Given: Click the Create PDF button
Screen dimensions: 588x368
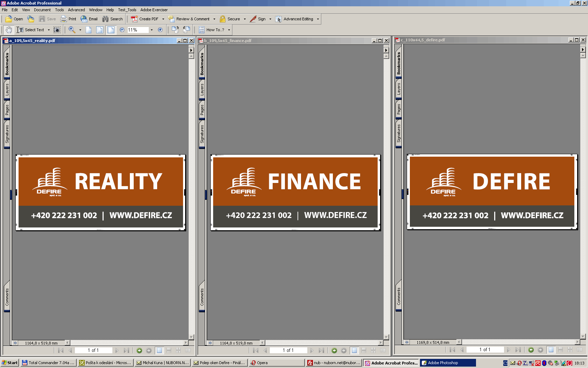Looking at the screenshot, I should tap(145, 19).
